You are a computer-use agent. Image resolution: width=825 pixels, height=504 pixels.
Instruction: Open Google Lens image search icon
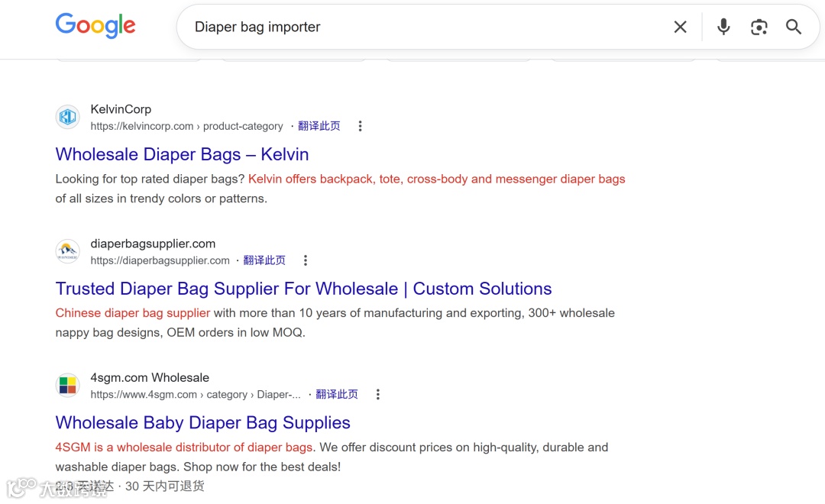(x=759, y=27)
